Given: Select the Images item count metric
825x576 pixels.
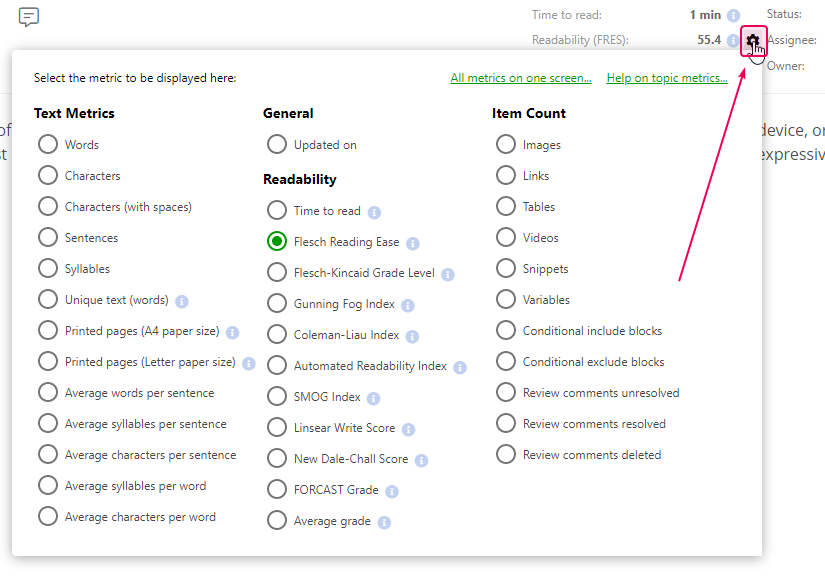Looking at the screenshot, I should [505, 144].
